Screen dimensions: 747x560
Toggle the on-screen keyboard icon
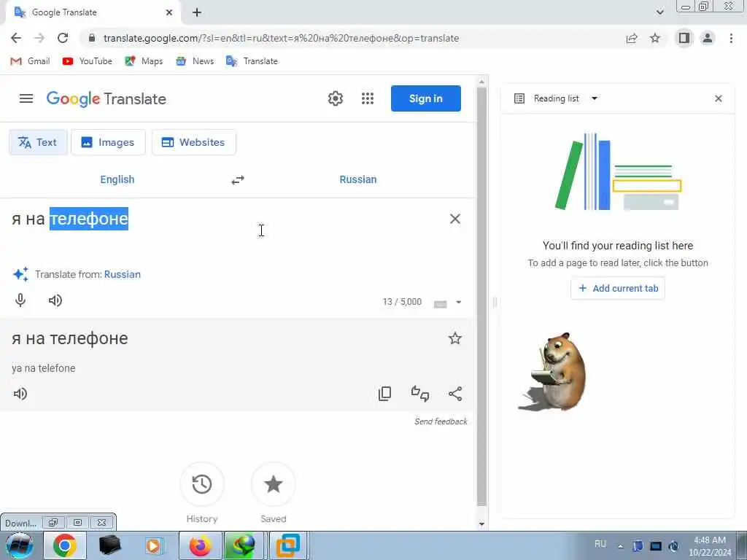pos(440,304)
